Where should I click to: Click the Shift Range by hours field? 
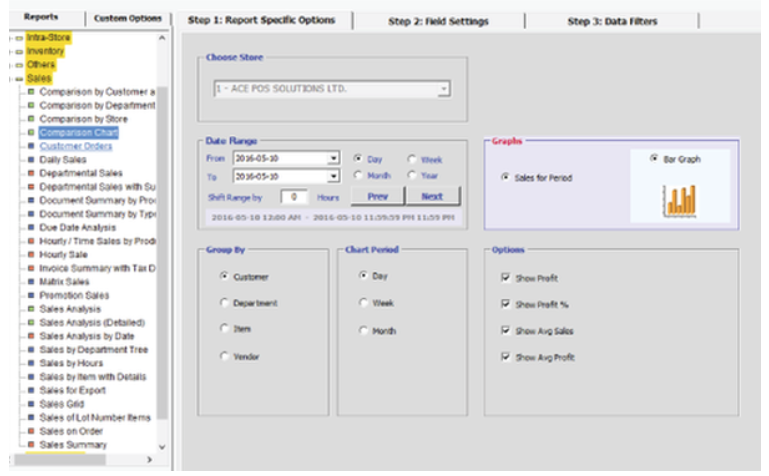click(294, 197)
